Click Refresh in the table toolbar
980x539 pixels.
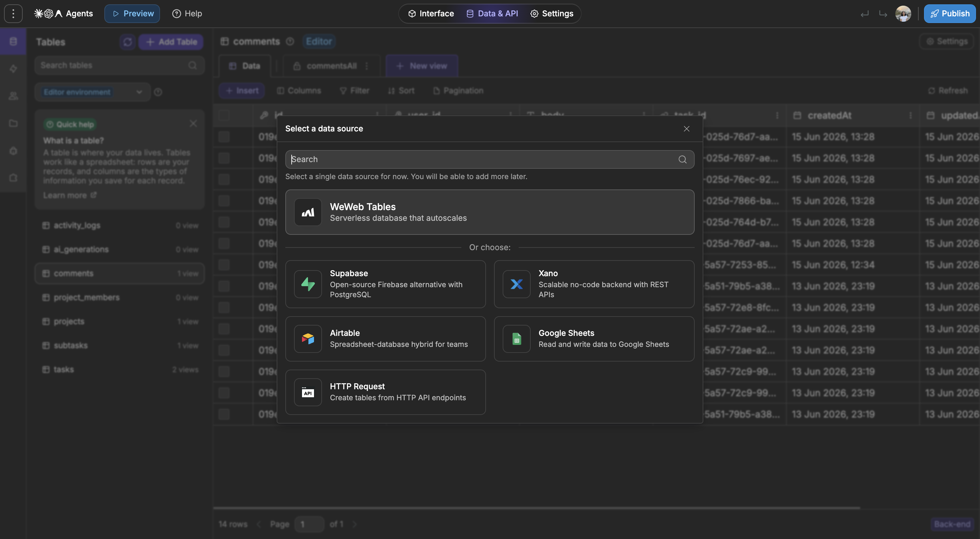tap(948, 91)
